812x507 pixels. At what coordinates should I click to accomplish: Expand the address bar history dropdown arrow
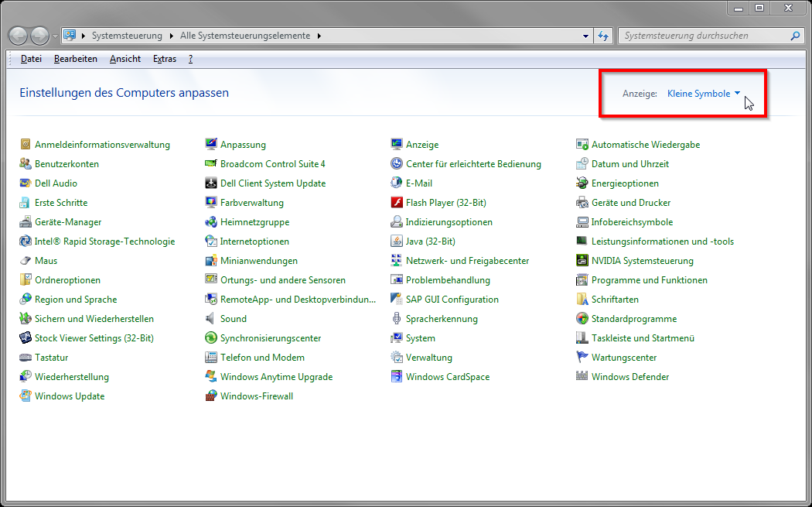585,36
